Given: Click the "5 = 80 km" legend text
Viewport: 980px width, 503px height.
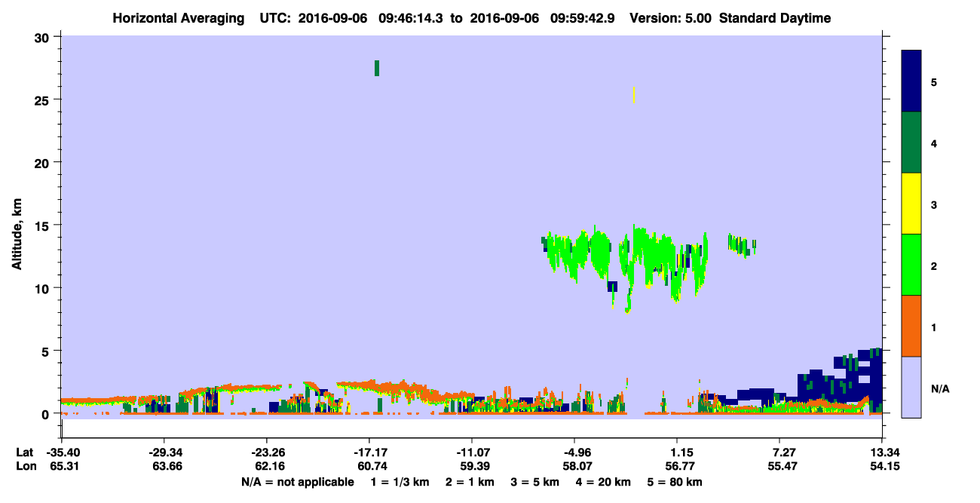Looking at the screenshot, I should pyautogui.click(x=675, y=482).
